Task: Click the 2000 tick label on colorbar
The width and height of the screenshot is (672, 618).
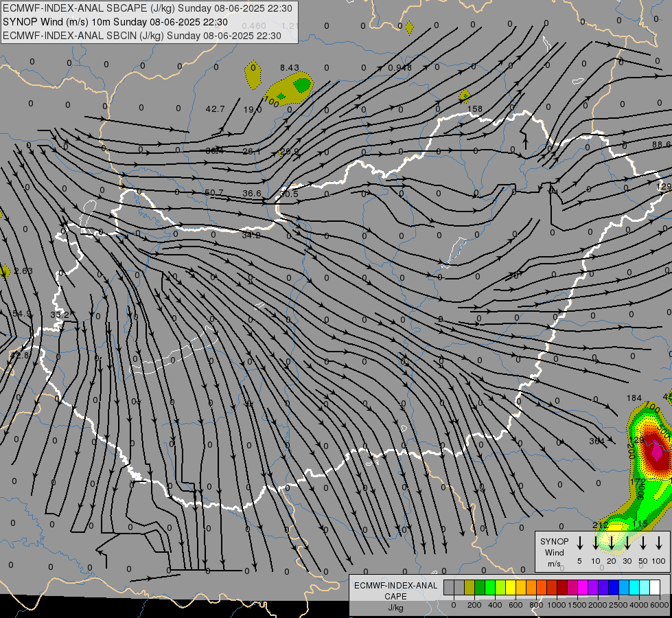Action: point(598,605)
